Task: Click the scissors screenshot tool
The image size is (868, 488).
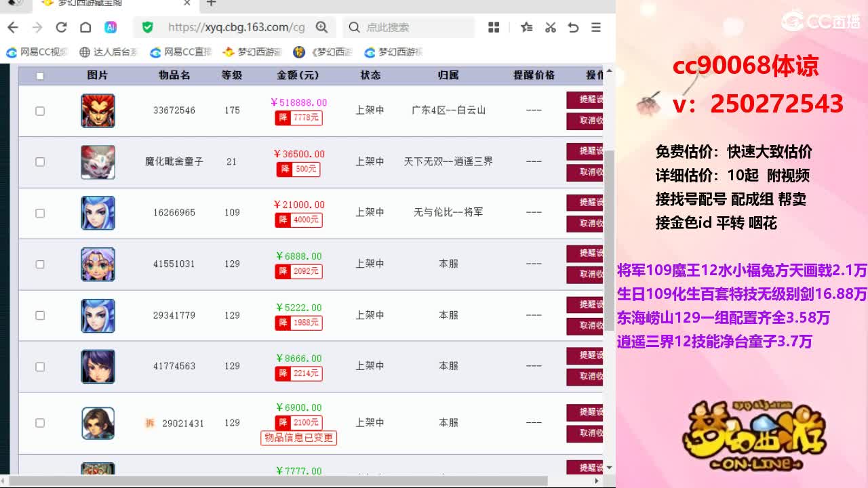Action: click(550, 27)
